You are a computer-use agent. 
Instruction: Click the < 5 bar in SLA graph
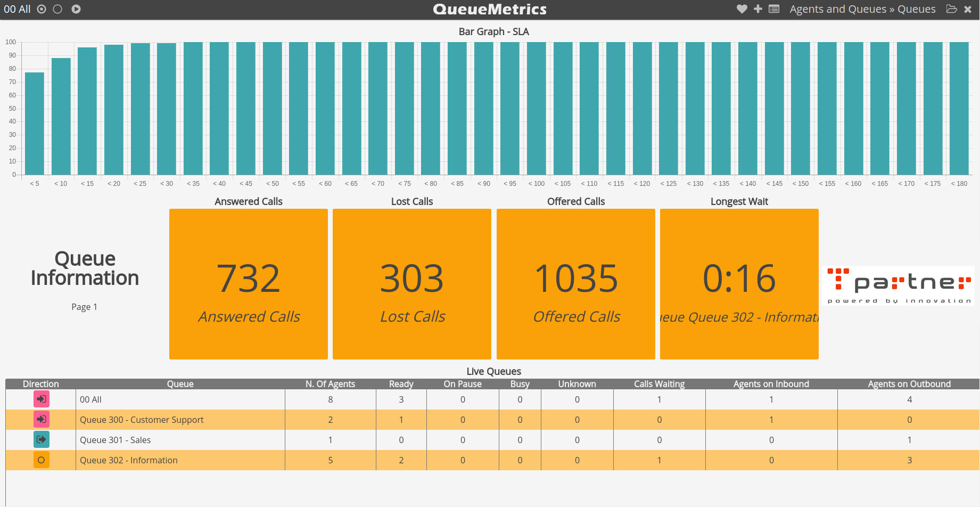(35, 124)
